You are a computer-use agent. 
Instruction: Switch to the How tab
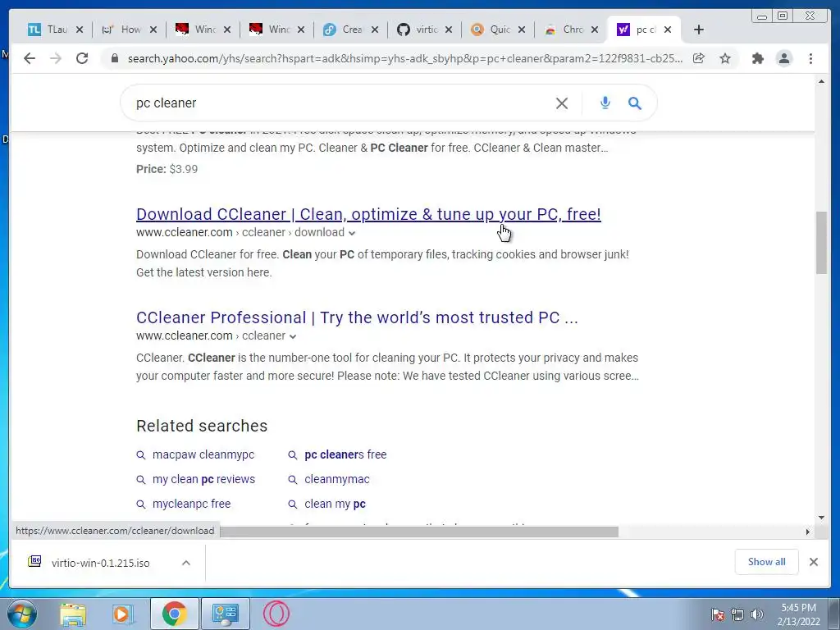(123, 30)
